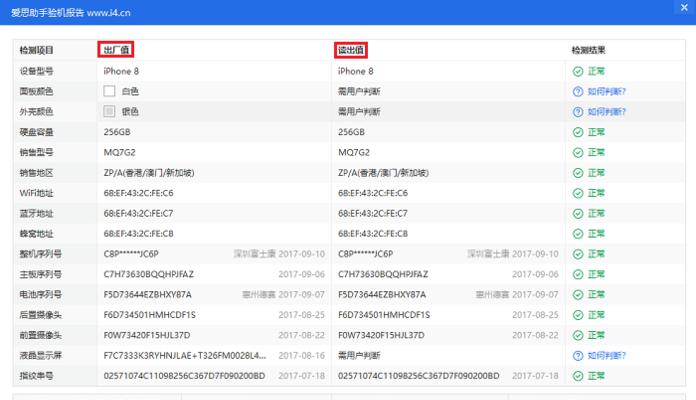Image resolution: width=696 pixels, height=400 pixels.
Task: Click the 检测结果 column header
Action: coord(589,50)
